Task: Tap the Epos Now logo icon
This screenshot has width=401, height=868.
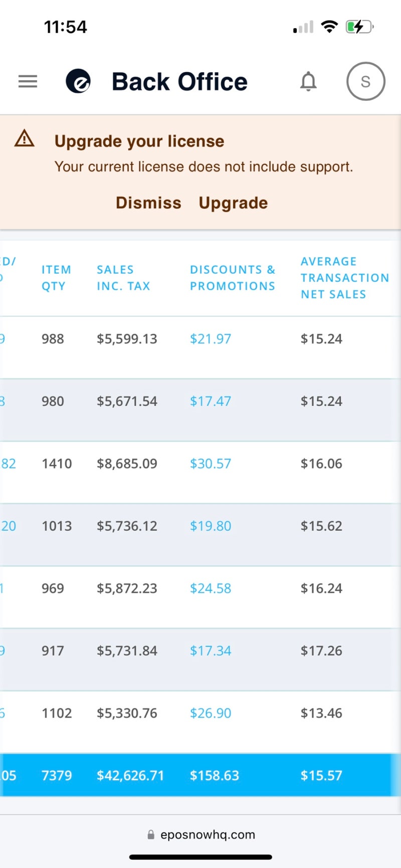Action: pyautogui.click(x=78, y=81)
